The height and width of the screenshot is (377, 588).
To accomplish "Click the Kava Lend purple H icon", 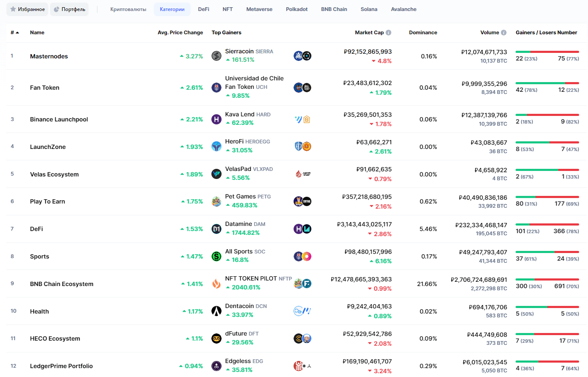I will point(216,119).
